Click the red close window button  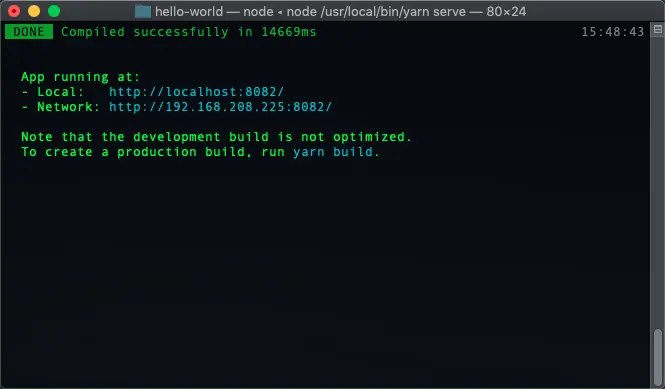14,11
